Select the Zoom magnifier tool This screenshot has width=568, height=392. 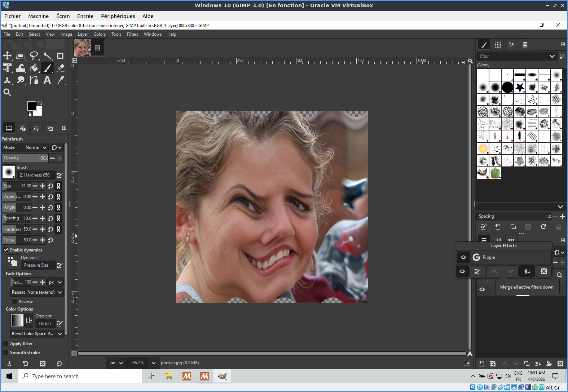point(7,92)
